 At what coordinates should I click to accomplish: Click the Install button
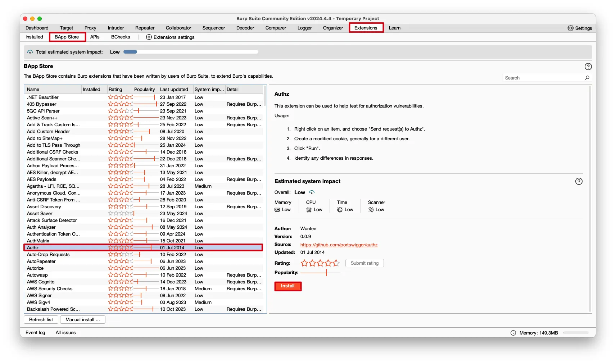click(x=288, y=286)
